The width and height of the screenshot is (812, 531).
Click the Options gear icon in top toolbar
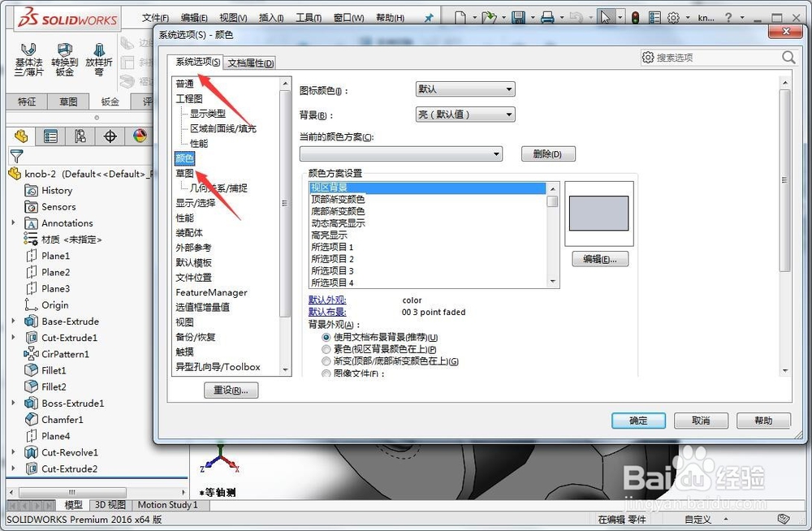[x=673, y=18]
